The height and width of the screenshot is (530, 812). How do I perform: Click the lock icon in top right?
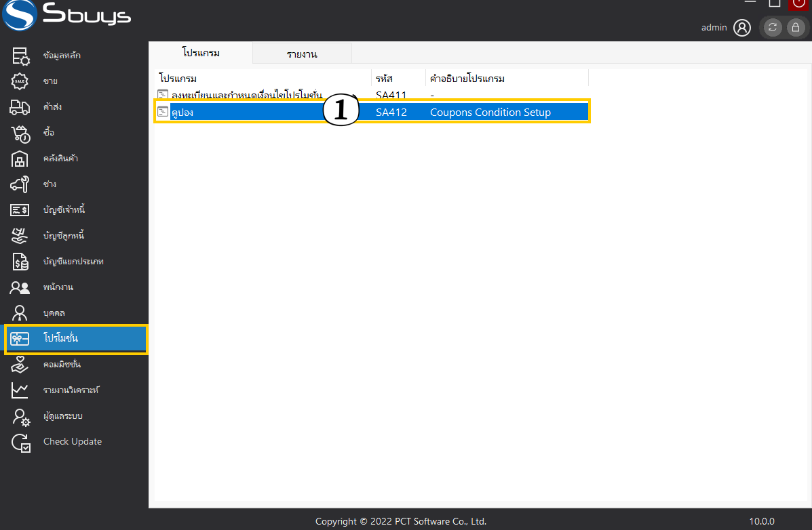coord(794,28)
